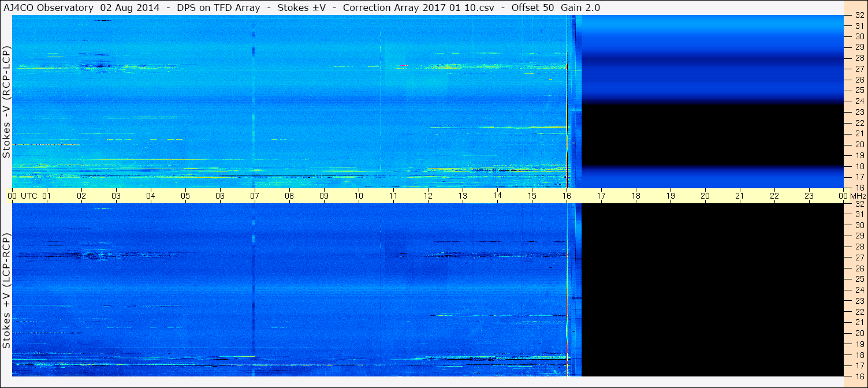Select the 12 UTC time label
This screenshot has width=868, height=388.
coord(428,196)
